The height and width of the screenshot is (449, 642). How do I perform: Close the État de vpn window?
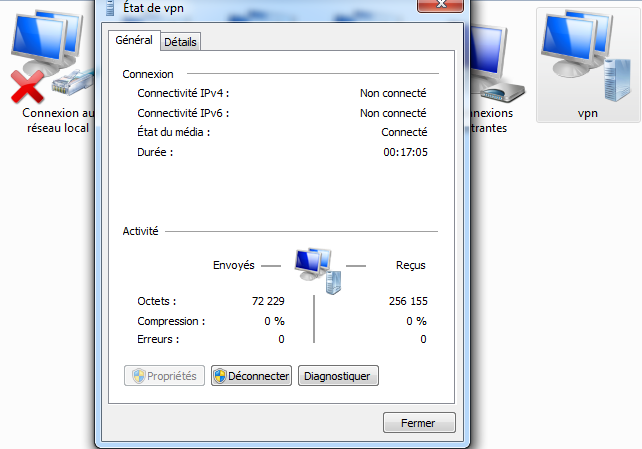point(441,5)
